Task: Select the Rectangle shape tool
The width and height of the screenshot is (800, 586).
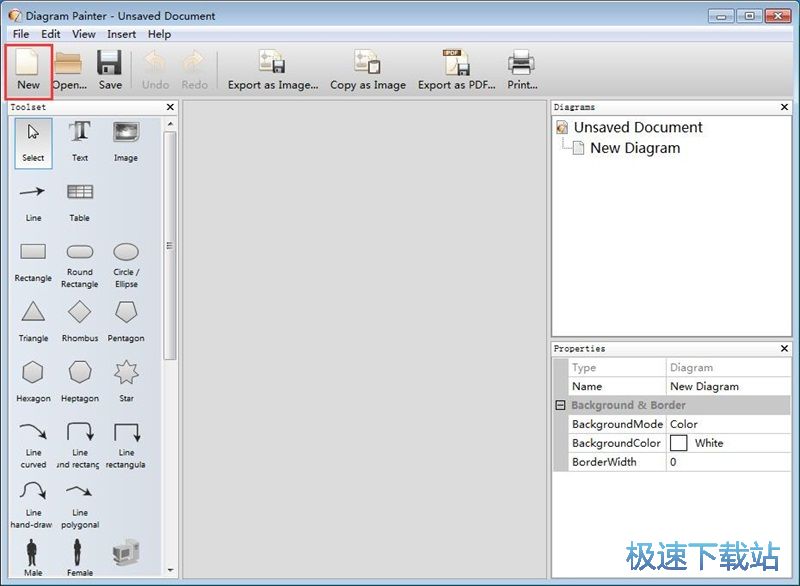Action: coord(33,263)
